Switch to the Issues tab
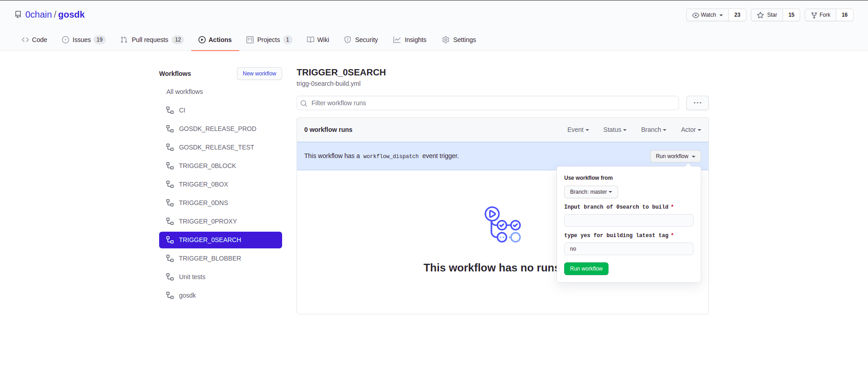The image size is (868, 378). [84, 40]
